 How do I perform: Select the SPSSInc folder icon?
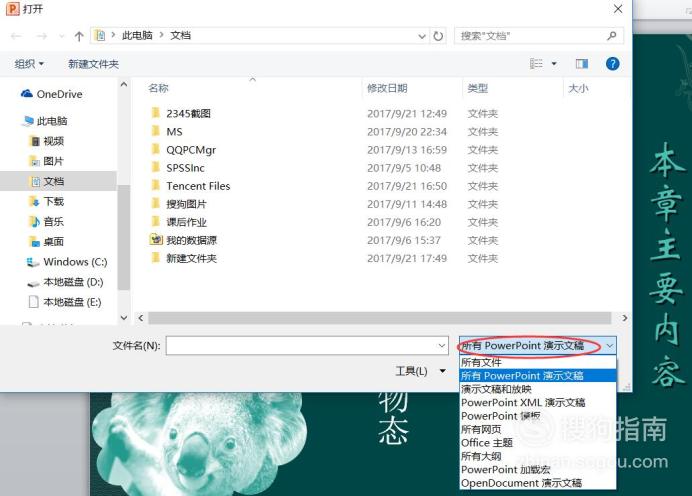pyautogui.click(x=155, y=167)
